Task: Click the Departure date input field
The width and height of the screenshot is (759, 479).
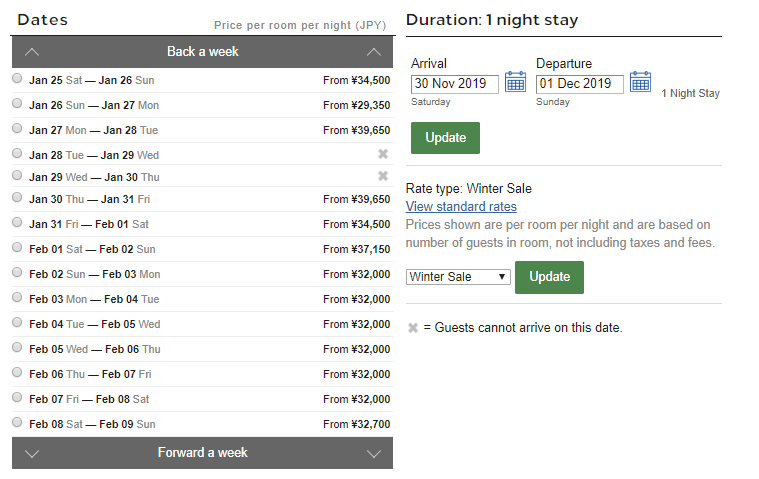Action: coord(579,84)
